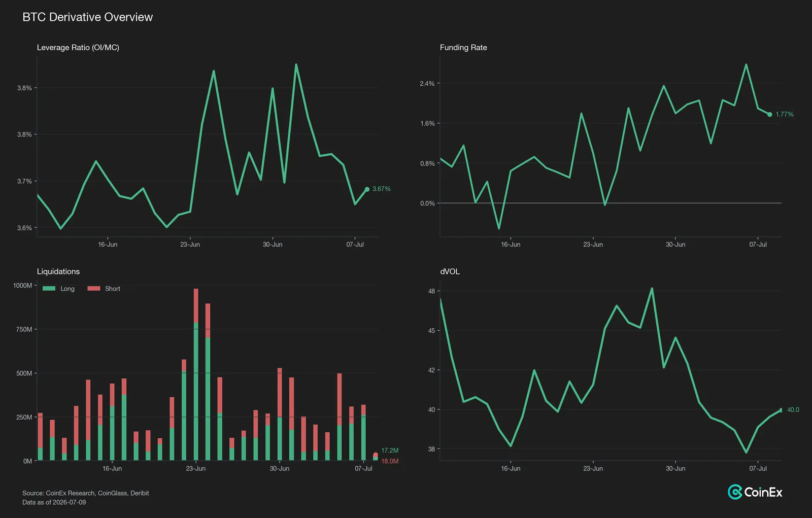Image resolution: width=812 pixels, height=518 pixels.
Task: Click the 42 dVOL axis label
Action: point(431,370)
